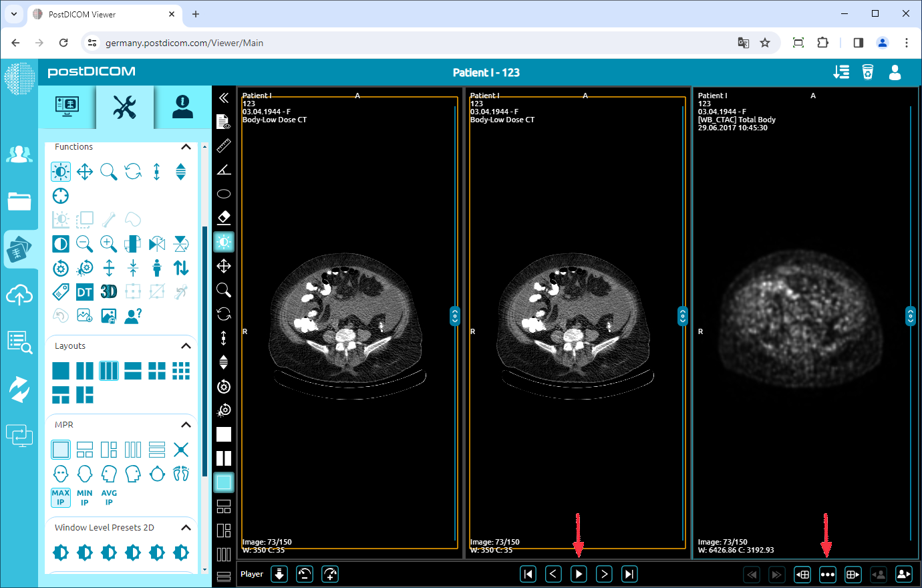Click the 3D rendering icon
922x588 pixels.
click(109, 291)
